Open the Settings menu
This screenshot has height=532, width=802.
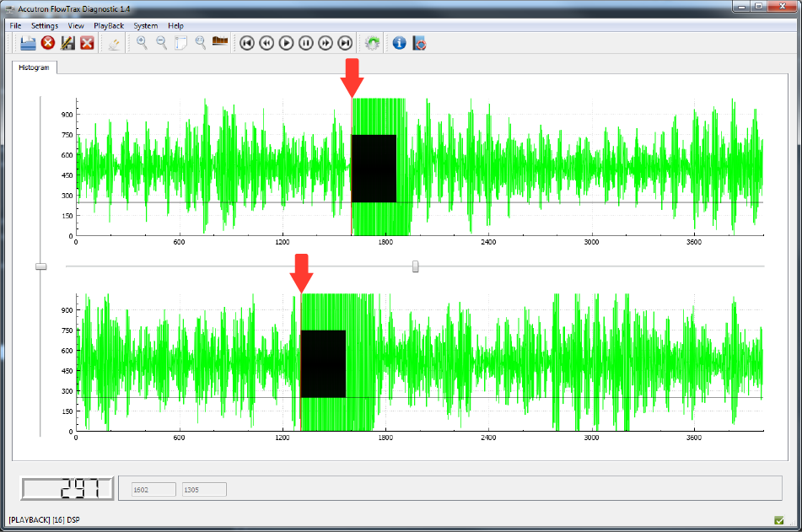(45, 26)
